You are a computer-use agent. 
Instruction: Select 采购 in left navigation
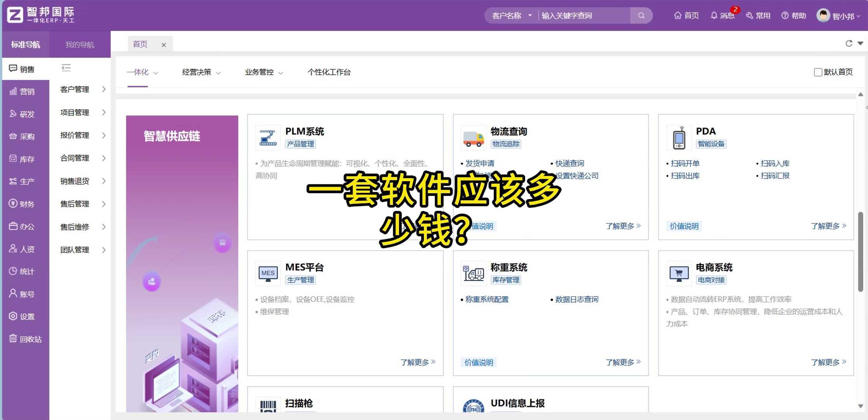26,136
